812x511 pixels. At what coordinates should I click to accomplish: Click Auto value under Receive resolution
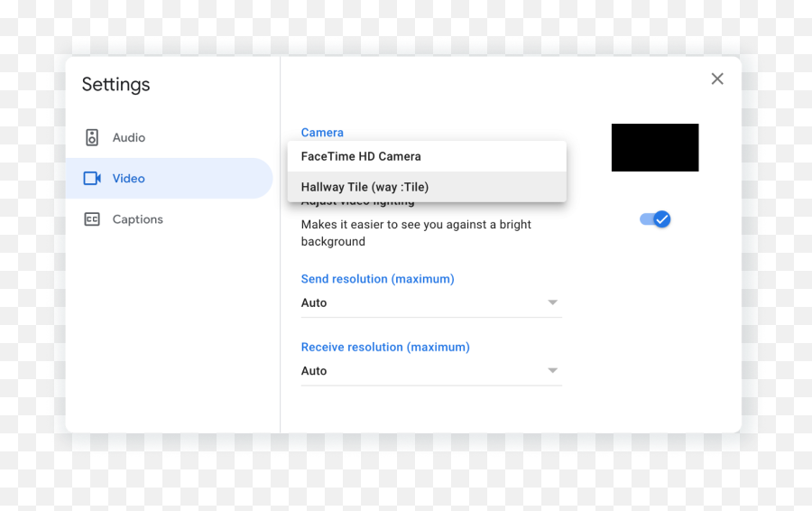[x=314, y=371]
